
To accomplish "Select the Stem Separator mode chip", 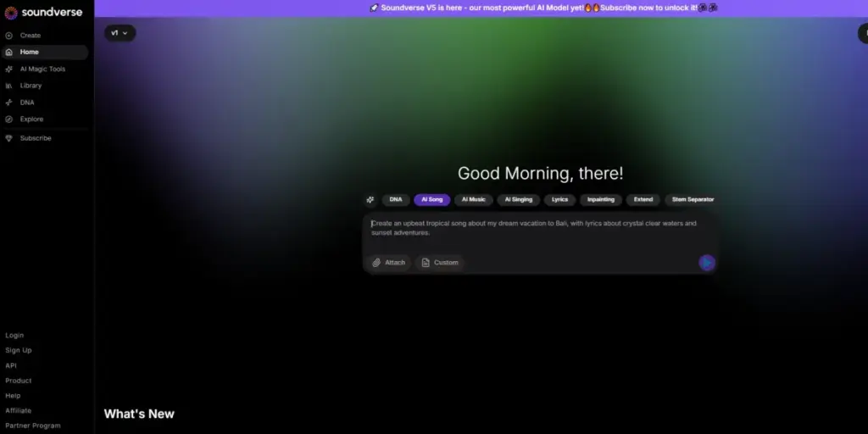I will point(693,200).
